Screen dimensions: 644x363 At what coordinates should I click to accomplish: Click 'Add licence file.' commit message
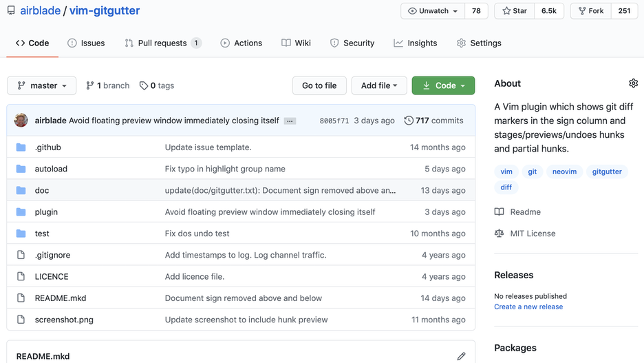pos(195,277)
